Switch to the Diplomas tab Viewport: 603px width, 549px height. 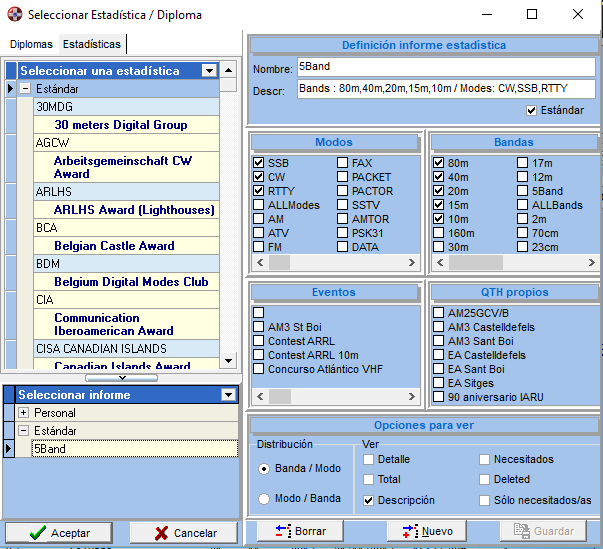tap(31, 44)
